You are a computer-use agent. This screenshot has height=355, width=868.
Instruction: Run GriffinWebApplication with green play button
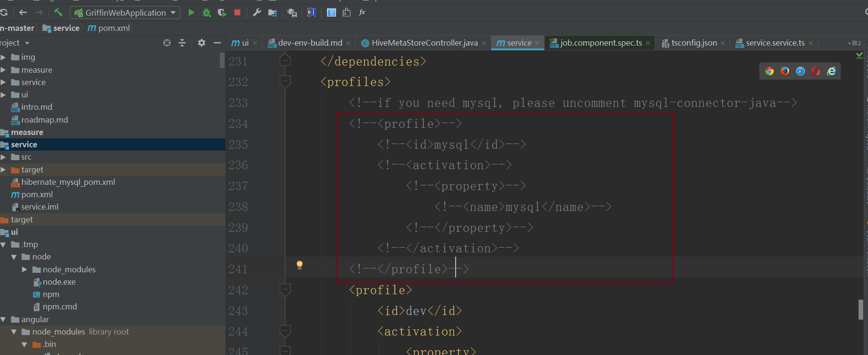[191, 12]
